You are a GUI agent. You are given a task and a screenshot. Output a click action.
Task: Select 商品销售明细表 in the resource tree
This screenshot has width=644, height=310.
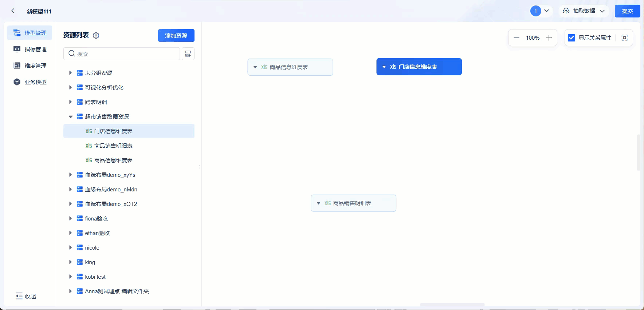129,146
